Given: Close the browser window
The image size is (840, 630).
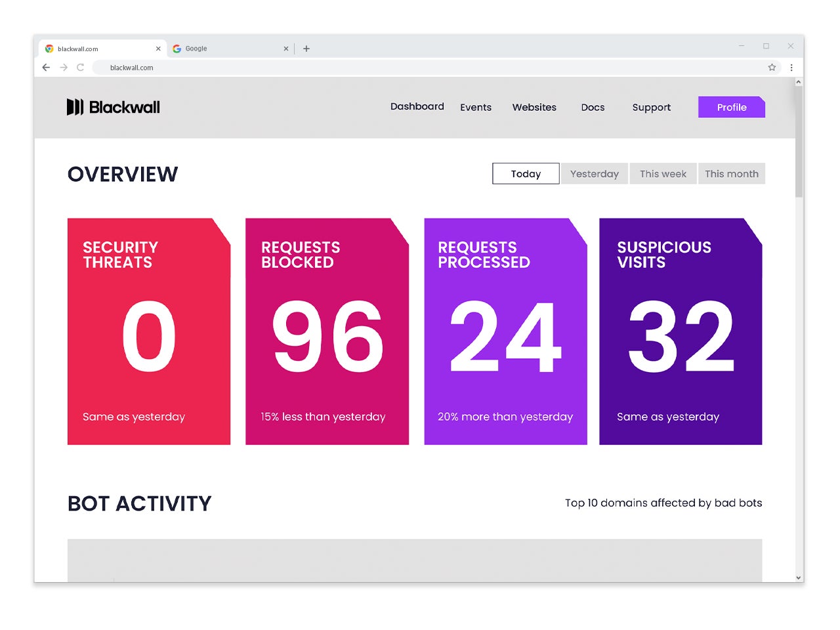Looking at the screenshot, I should point(791,46).
